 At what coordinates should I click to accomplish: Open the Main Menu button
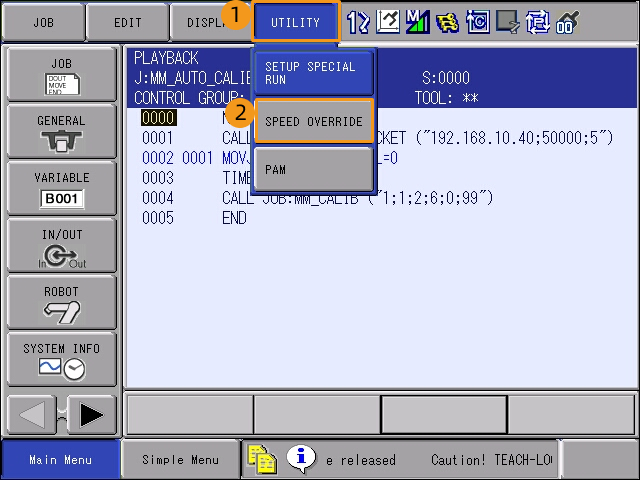60,460
